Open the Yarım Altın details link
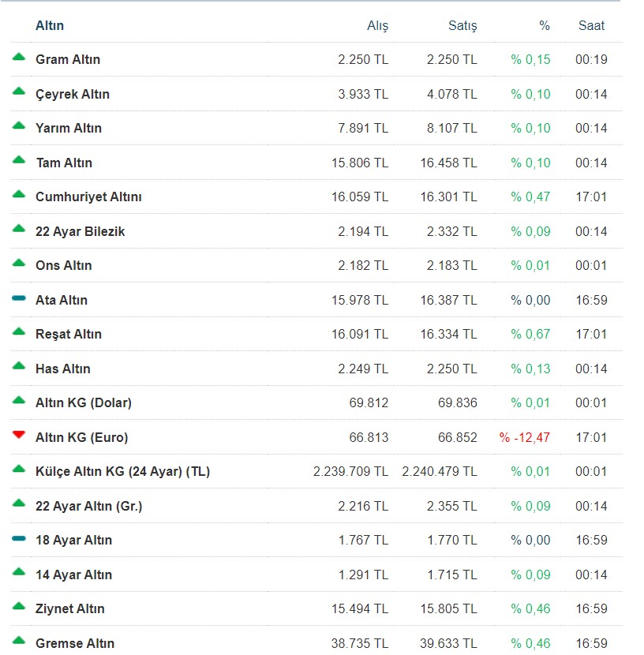The width and height of the screenshot is (644, 655). point(69,128)
